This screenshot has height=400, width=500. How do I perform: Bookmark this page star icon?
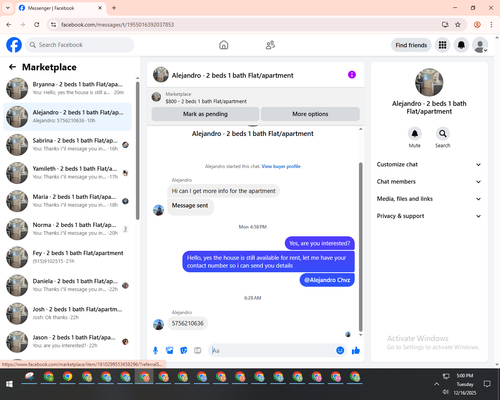pos(458,25)
